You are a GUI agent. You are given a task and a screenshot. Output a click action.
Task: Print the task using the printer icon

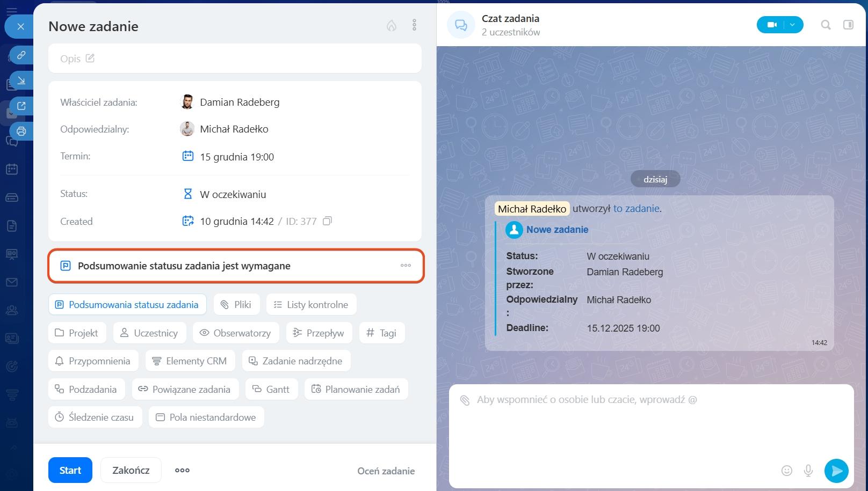pos(21,131)
